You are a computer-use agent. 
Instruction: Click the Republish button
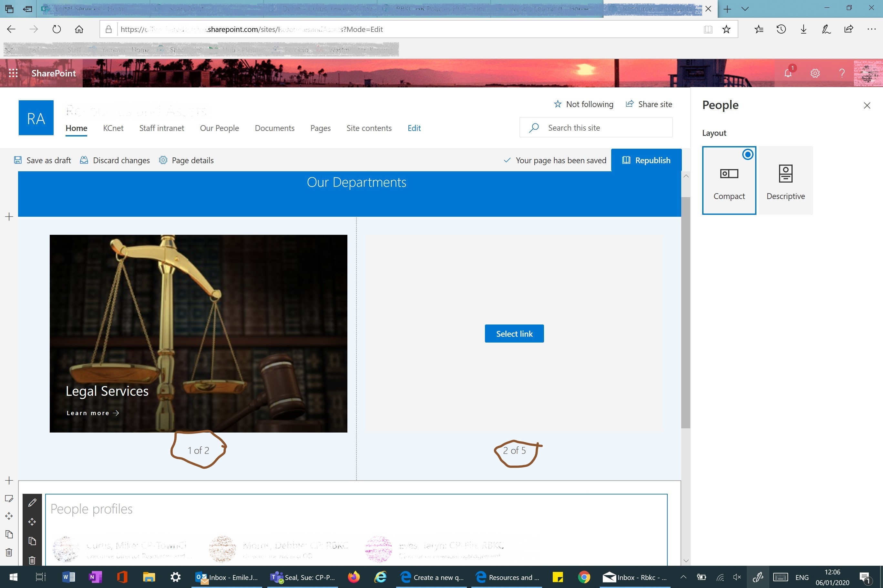646,160
